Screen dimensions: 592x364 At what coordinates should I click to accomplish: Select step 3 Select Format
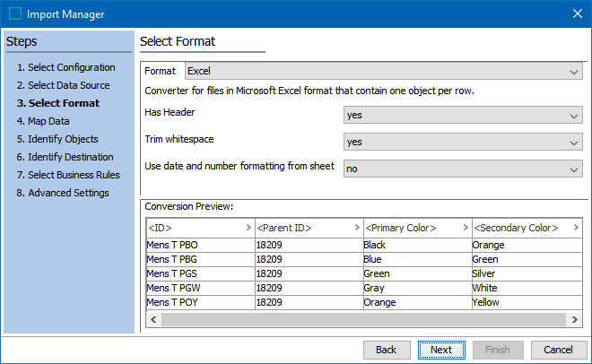58,103
